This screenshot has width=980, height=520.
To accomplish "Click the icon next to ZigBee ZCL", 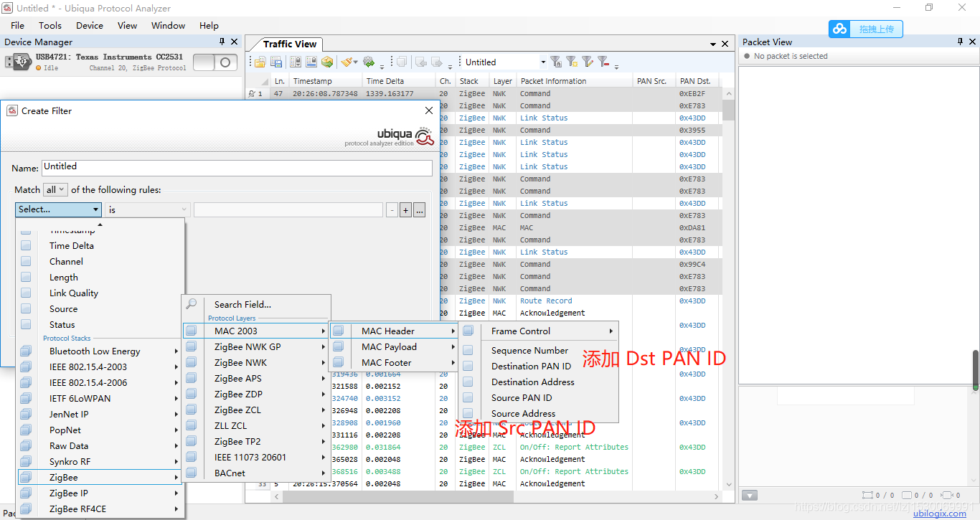I will 192,410.
